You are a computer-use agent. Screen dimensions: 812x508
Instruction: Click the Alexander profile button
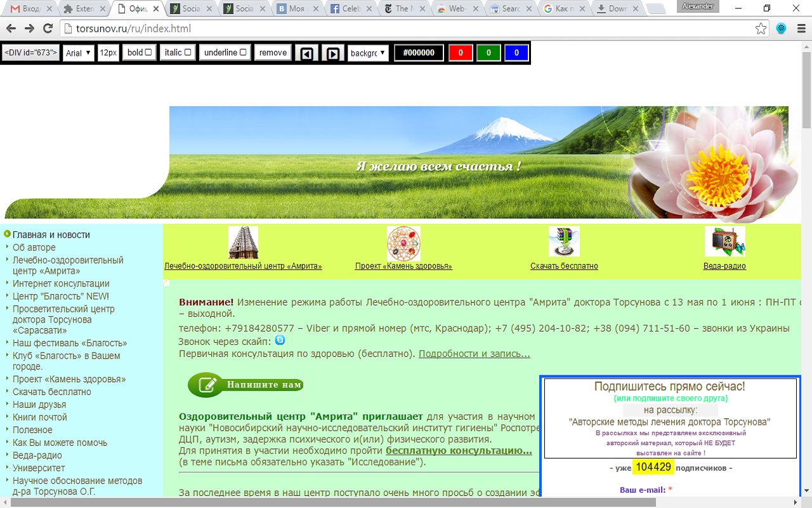click(698, 7)
